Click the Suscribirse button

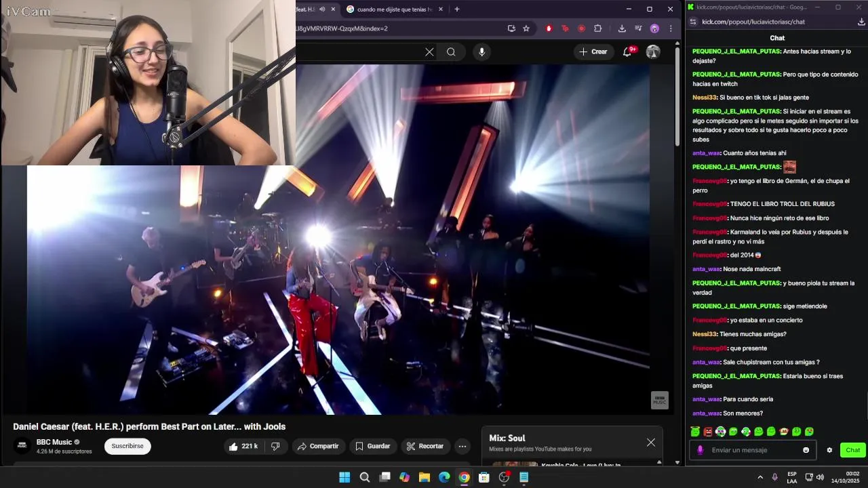pyautogui.click(x=127, y=446)
